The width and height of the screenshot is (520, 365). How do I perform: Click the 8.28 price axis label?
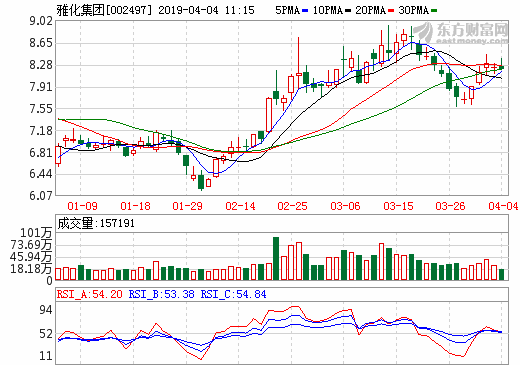[41, 65]
